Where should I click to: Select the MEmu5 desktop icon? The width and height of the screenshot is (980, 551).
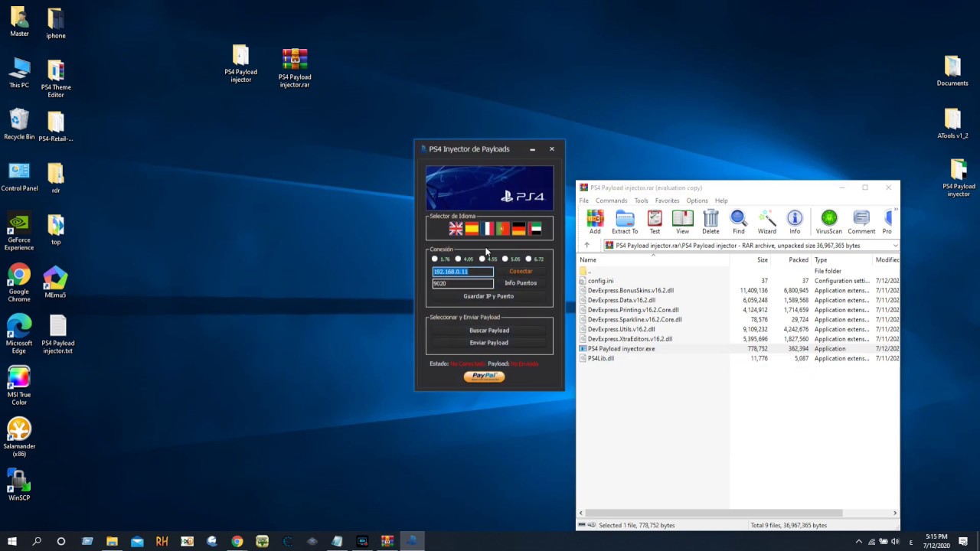55,282
